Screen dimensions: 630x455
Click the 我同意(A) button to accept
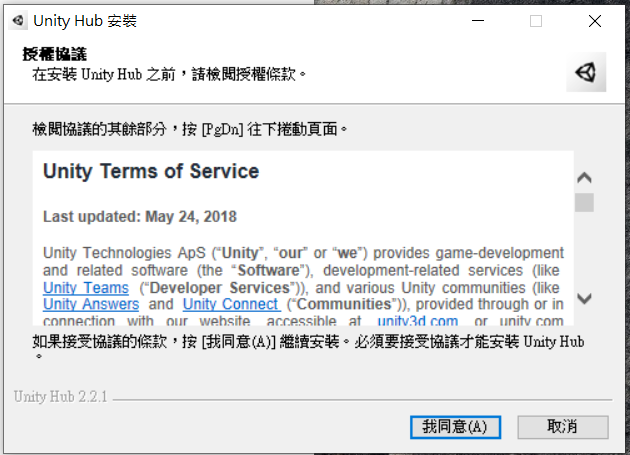click(x=455, y=427)
